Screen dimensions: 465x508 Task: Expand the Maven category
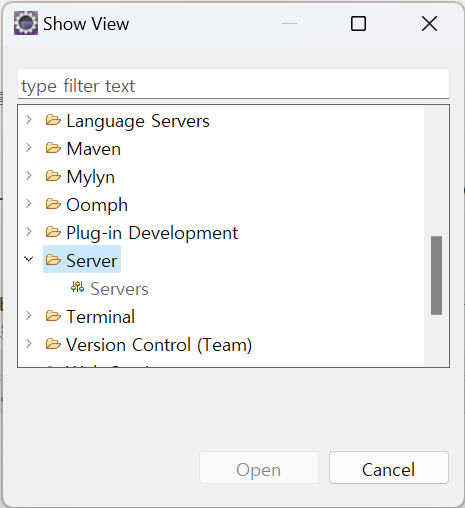pos(29,148)
